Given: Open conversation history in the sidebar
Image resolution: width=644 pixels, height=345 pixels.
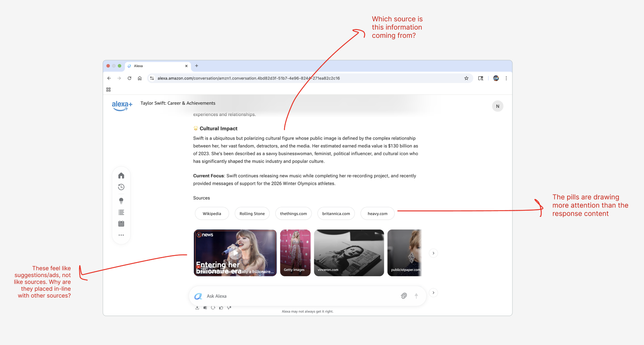Looking at the screenshot, I should point(121,187).
